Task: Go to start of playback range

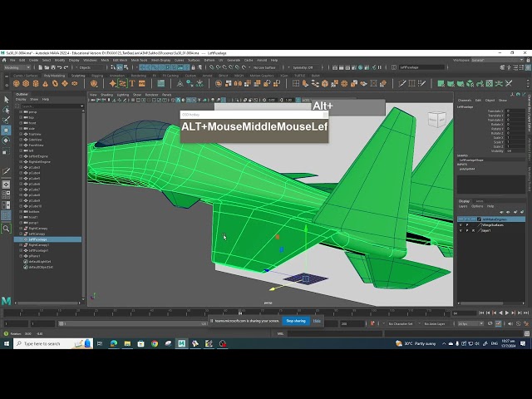Action: pyautogui.click(x=481, y=313)
